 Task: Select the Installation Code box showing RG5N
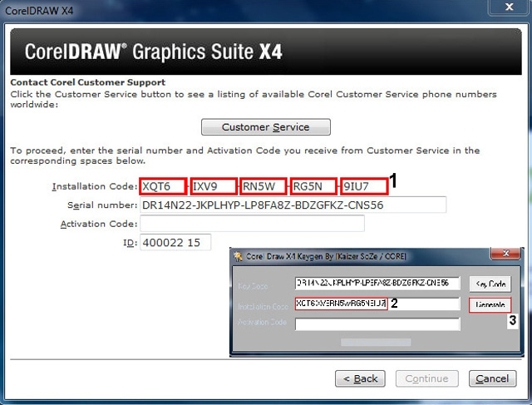click(x=313, y=186)
